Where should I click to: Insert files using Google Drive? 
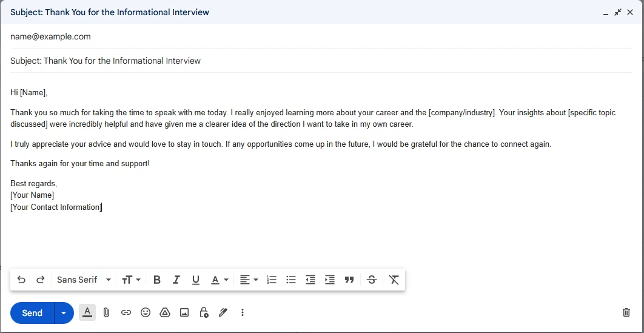[165, 312]
